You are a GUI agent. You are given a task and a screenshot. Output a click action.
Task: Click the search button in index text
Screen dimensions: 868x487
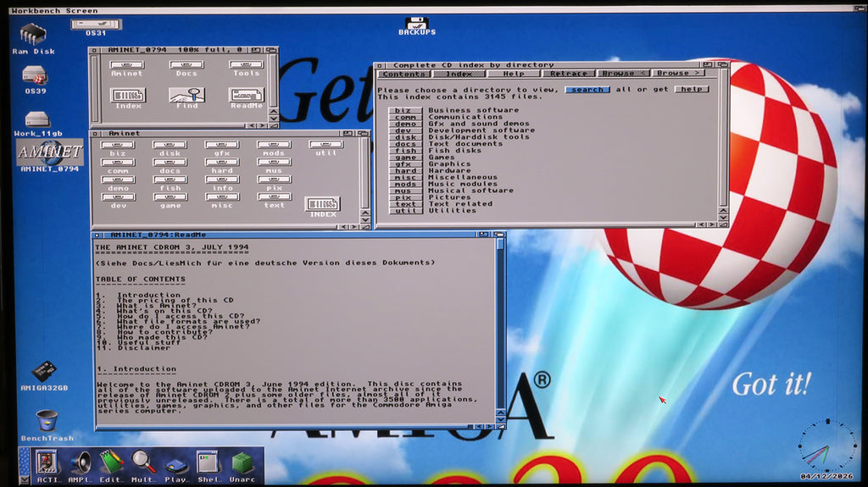coord(587,90)
